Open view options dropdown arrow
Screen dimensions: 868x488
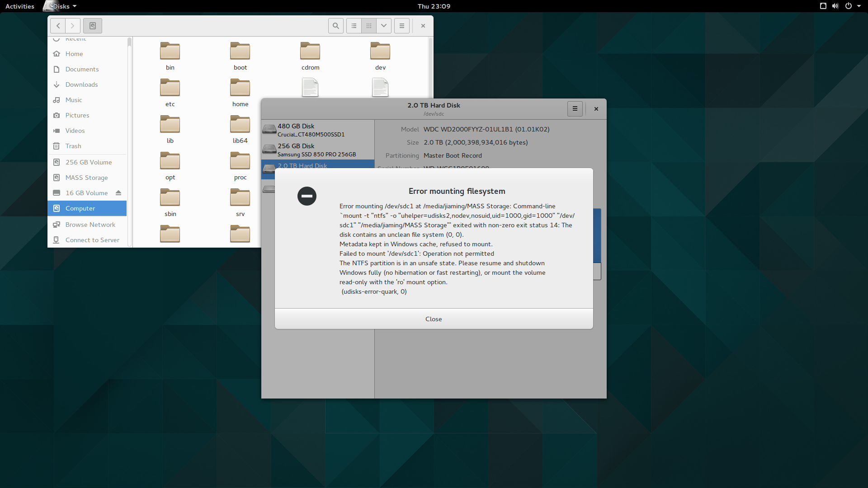click(384, 26)
